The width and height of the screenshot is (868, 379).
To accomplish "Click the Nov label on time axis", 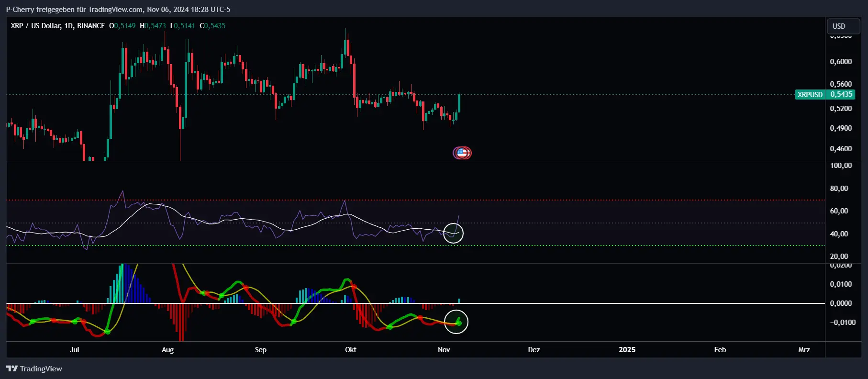I will pos(444,350).
